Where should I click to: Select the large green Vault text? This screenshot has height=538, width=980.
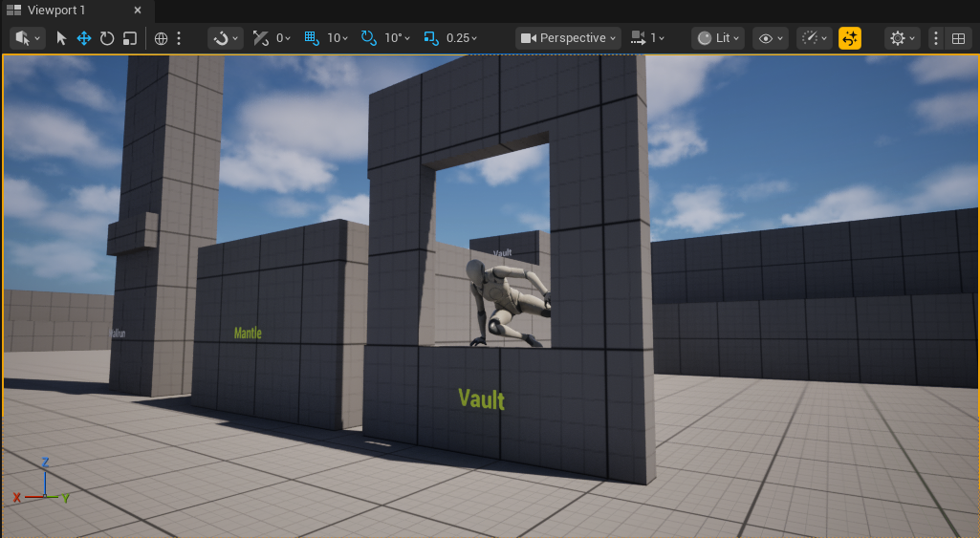coord(481,399)
